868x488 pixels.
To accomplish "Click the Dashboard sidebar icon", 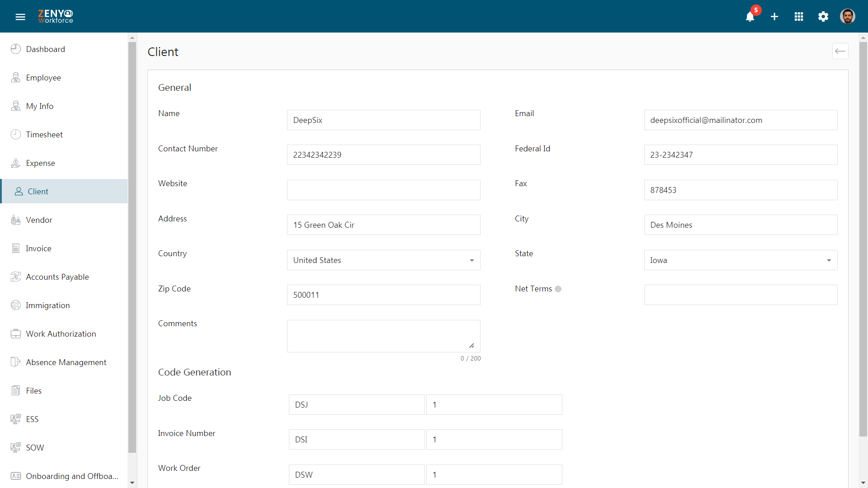I will 16,49.
